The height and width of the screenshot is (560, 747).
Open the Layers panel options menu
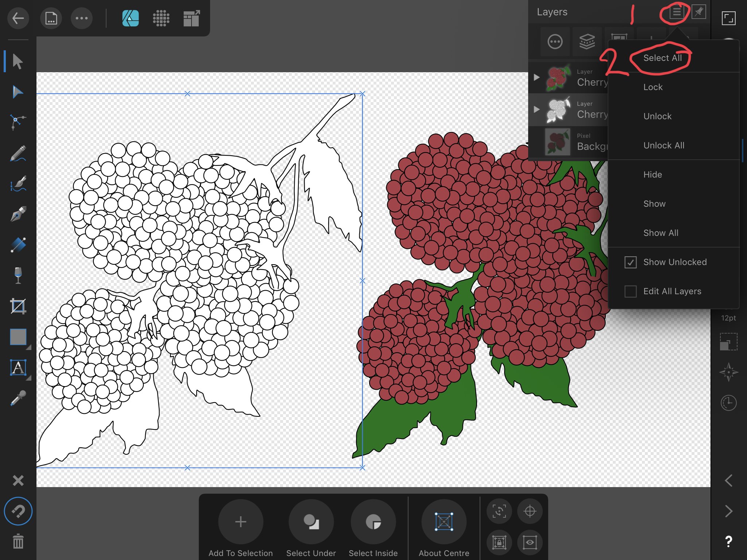pyautogui.click(x=677, y=12)
